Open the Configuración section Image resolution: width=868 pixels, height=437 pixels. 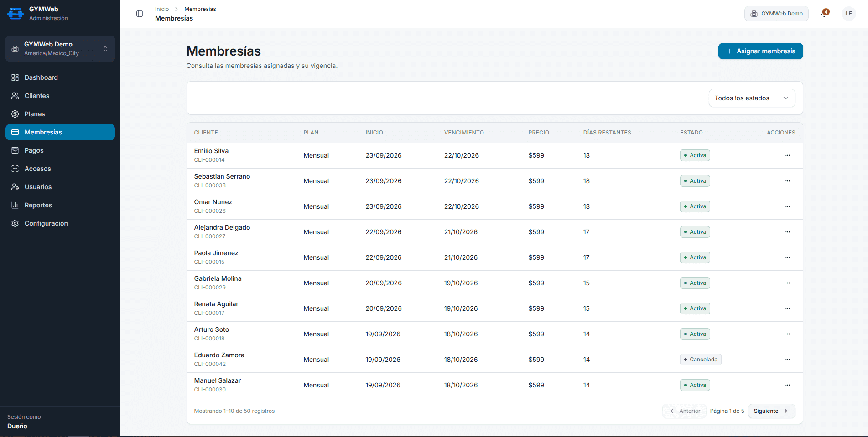tap(60, 223)
